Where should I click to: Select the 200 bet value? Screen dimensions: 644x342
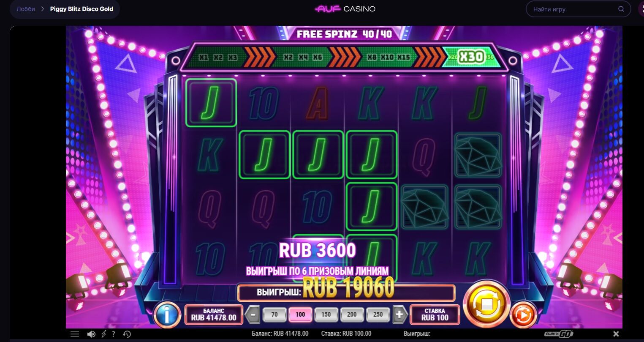tap(352, 315)
